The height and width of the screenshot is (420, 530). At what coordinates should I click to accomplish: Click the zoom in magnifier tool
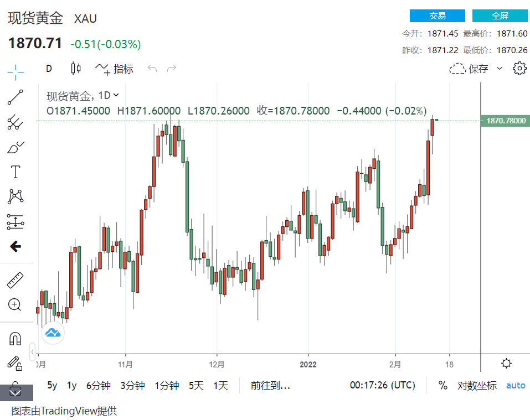click(15, 304)
